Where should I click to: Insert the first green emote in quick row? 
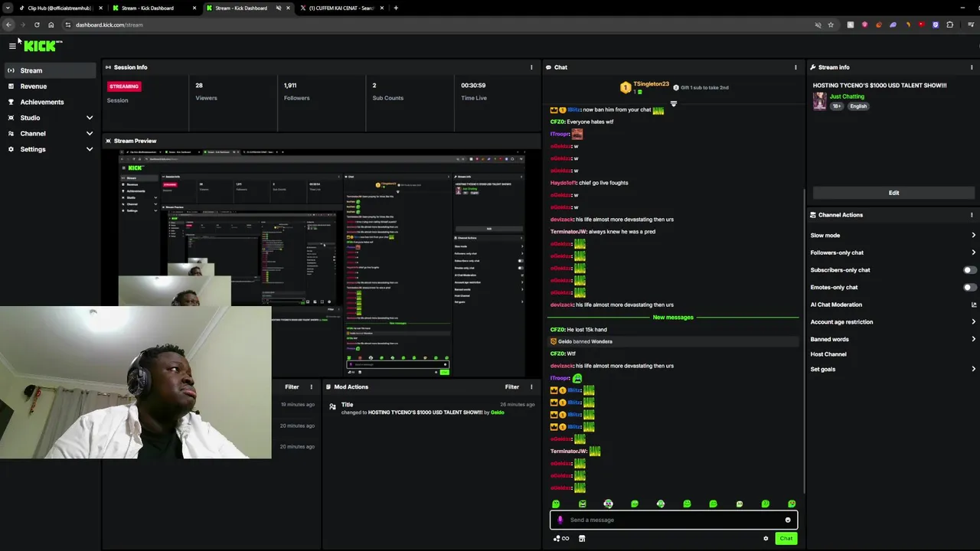(556, 504)
